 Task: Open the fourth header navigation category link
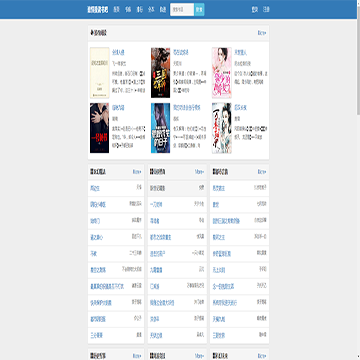click(x=151, y=10)
